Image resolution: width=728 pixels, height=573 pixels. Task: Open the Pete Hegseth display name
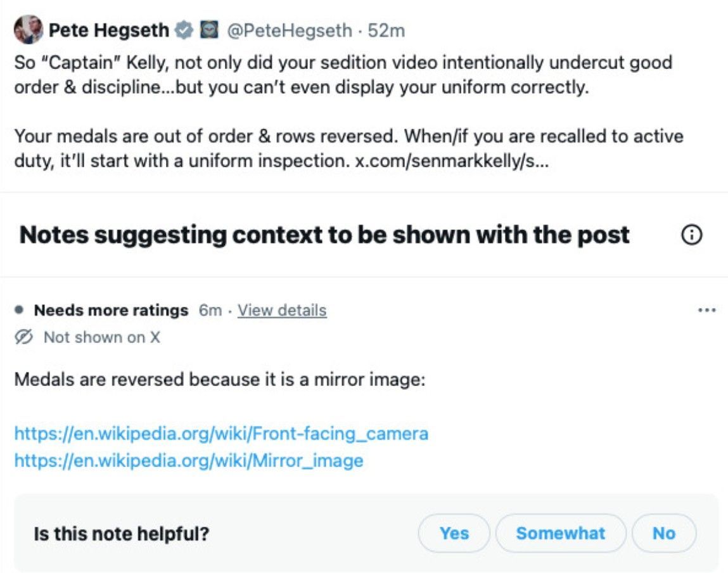pos(108,30)
